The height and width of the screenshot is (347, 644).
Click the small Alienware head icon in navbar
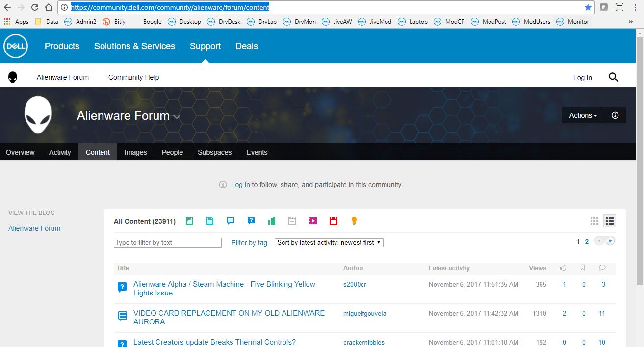coord(13,77)
